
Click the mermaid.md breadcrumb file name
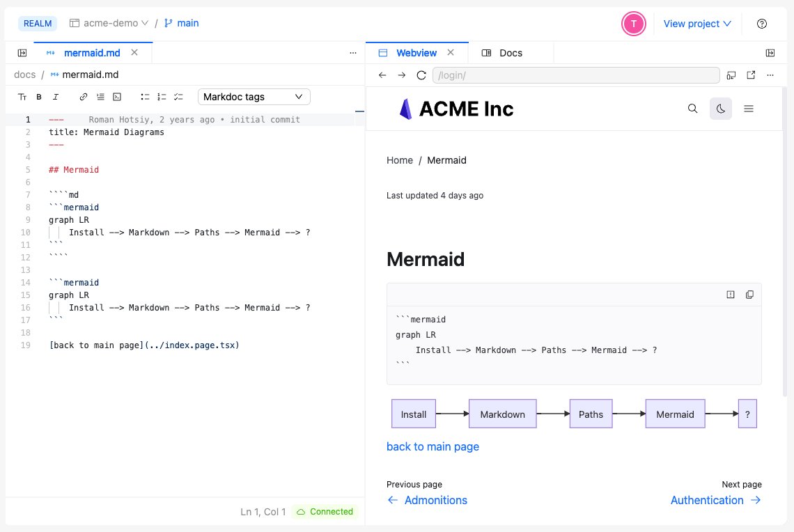tap(90, 75)
